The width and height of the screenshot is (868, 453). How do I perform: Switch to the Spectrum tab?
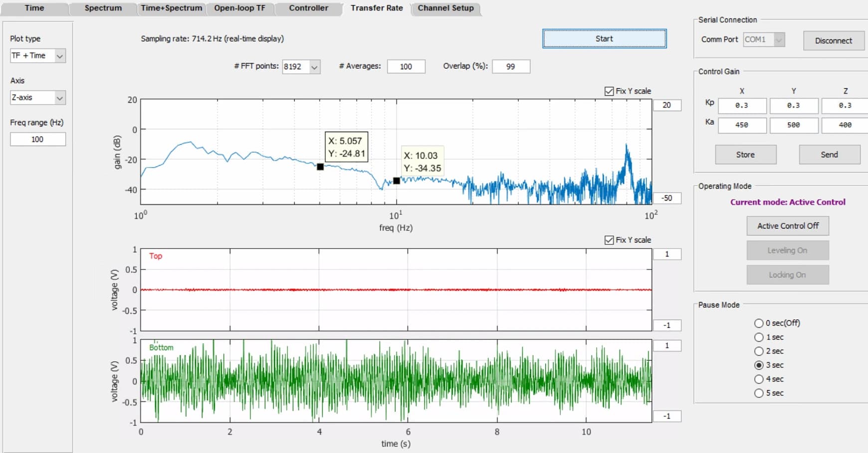coord(103,8)
